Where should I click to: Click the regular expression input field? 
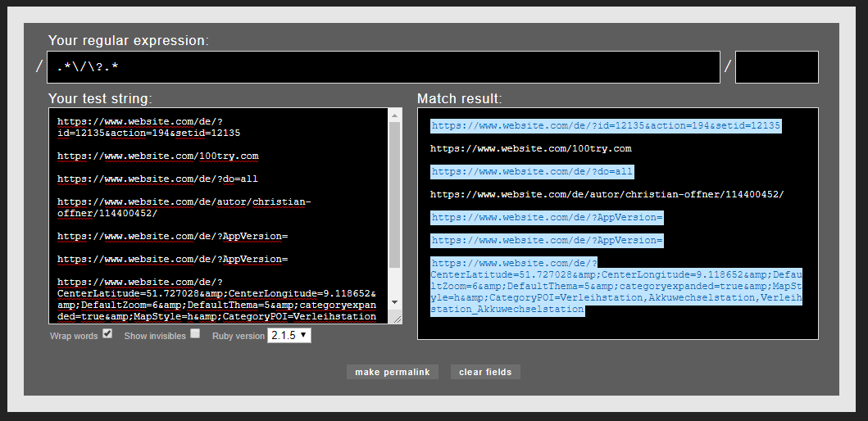coord(383,67)
